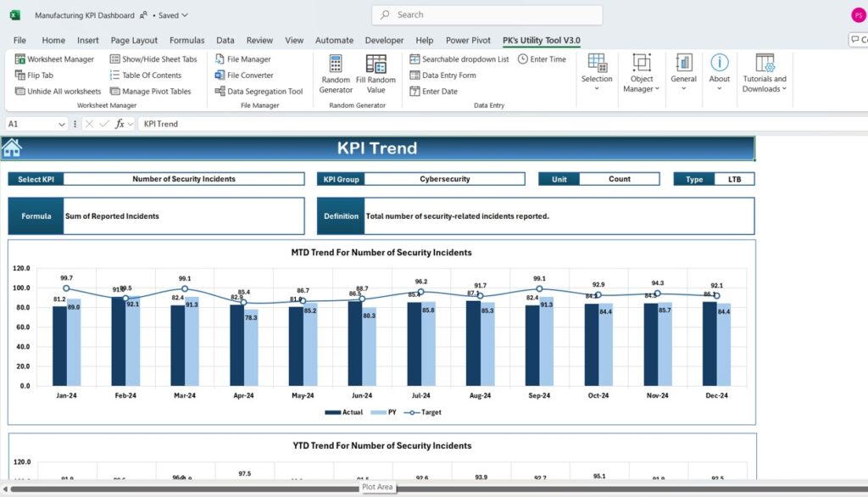Switch to the Power Pivot tab
The height and width of the screenshot is (497, 868).
pyautogui.click(x=468, y=41)
